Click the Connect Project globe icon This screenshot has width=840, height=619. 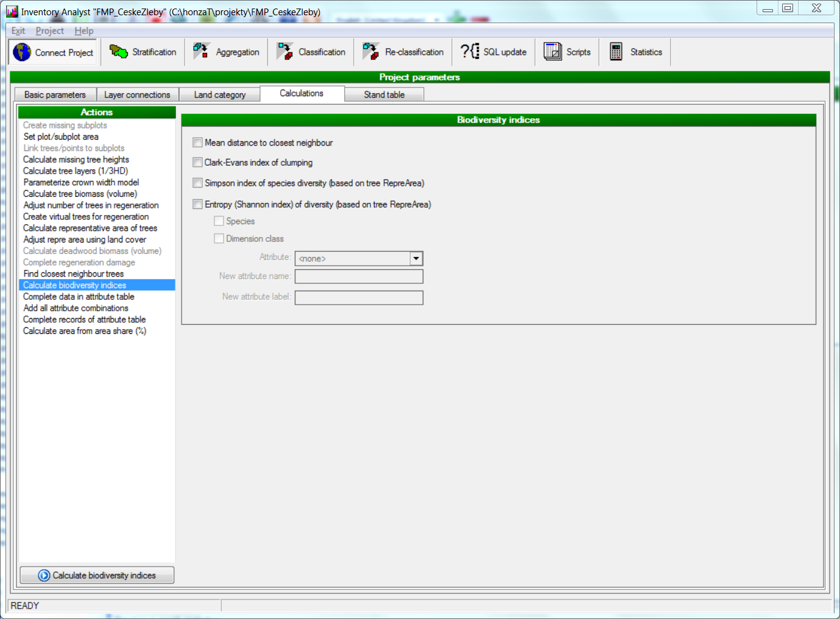click(x=23, y=52)
